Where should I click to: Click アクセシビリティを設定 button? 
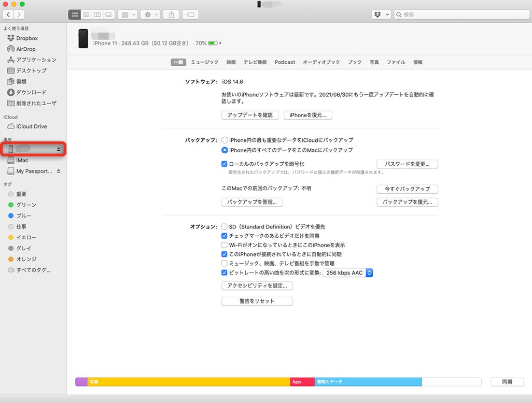(257, 286)
